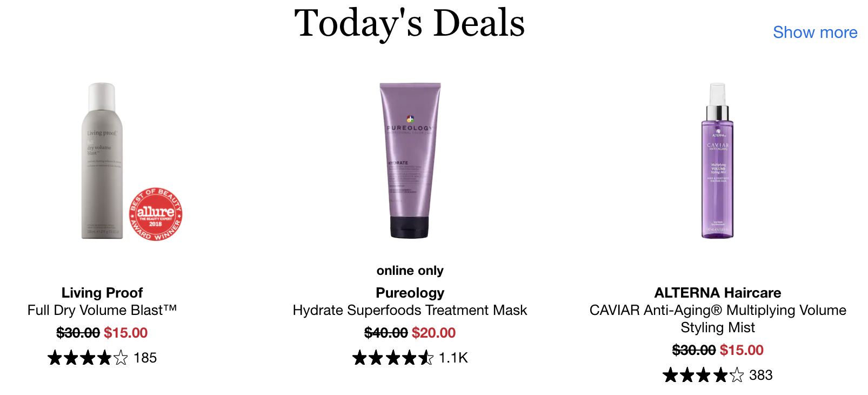Open the 1.1K reviews count
Image resolution: width=868 pixels, height=395 pixels.
tap(453, 358)
